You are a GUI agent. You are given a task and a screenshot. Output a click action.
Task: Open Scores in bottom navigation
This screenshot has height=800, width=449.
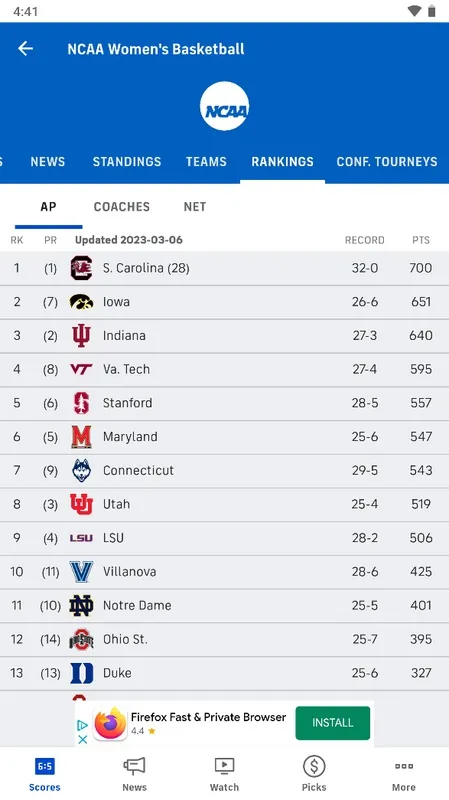point(44,775)
